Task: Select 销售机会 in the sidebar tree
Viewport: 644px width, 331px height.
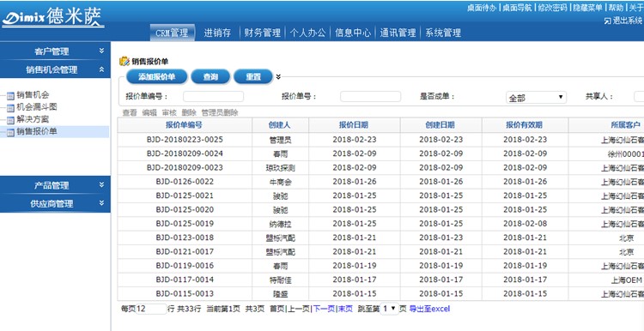Action: pyautogui.click(x=33, y=95)
